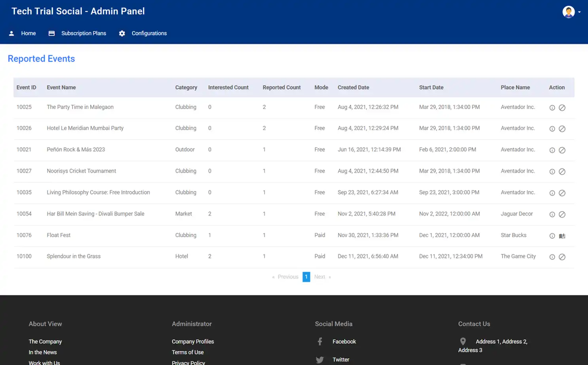Viewport: 588px width, 365px height.
Task: Block event "Hotel Le Meridian Mumbai Party"
Action: pyautogui.click(x=562, y=129)
